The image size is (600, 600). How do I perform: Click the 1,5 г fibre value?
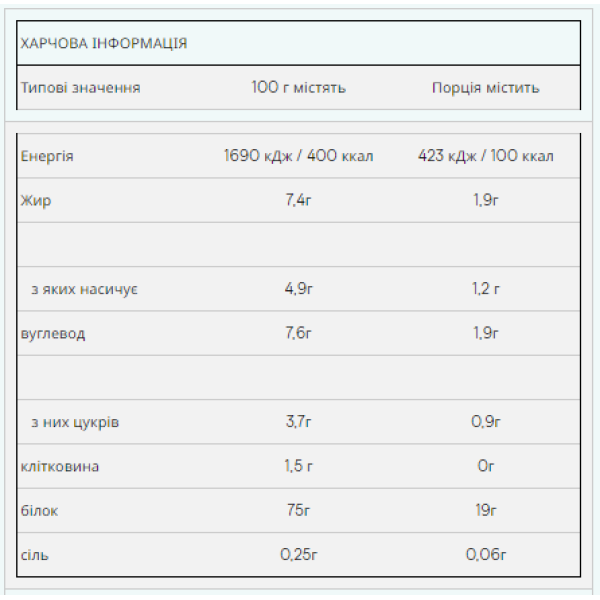pos(299,466)
